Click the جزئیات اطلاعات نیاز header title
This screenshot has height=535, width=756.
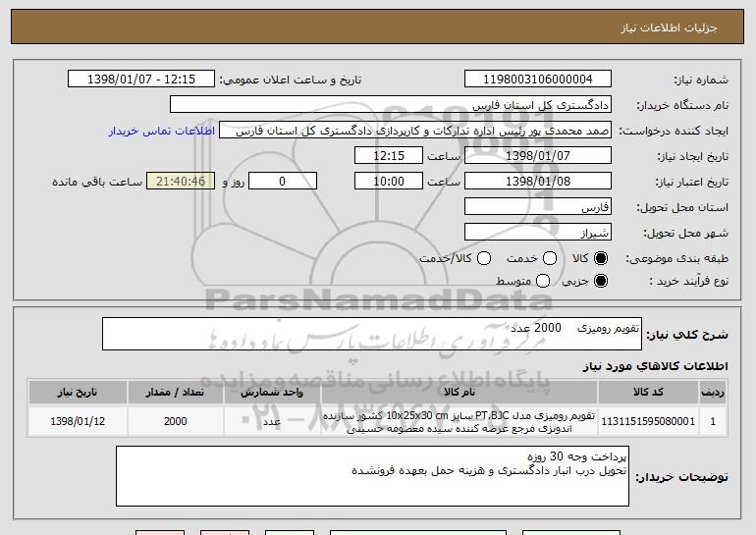(669, 27)
